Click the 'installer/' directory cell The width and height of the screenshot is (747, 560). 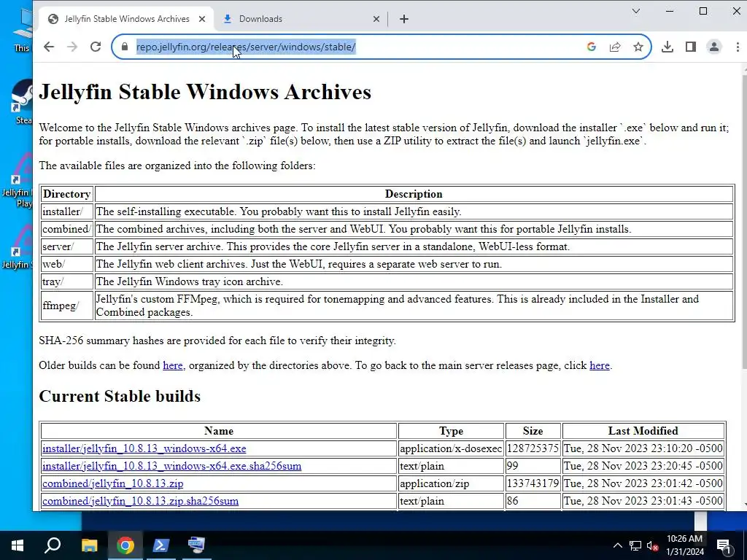pyautogui.click(x=66, y=211)
